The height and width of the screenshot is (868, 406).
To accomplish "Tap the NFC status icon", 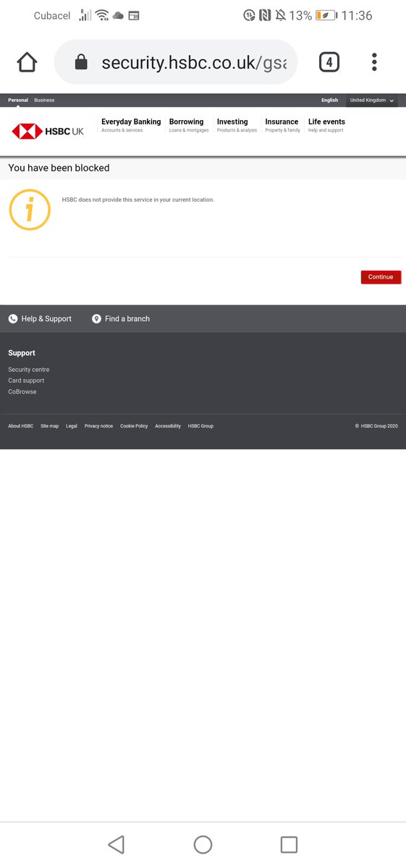I will (264, 15).
